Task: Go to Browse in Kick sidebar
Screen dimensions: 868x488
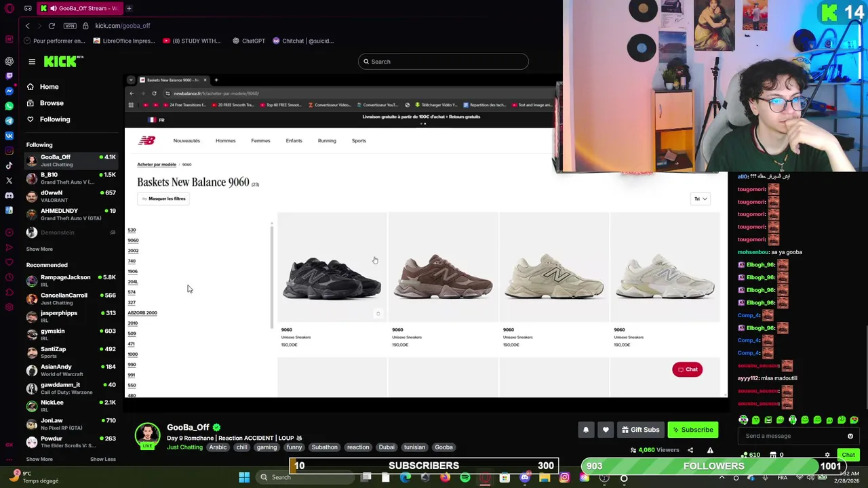Action: pos(52,103)
